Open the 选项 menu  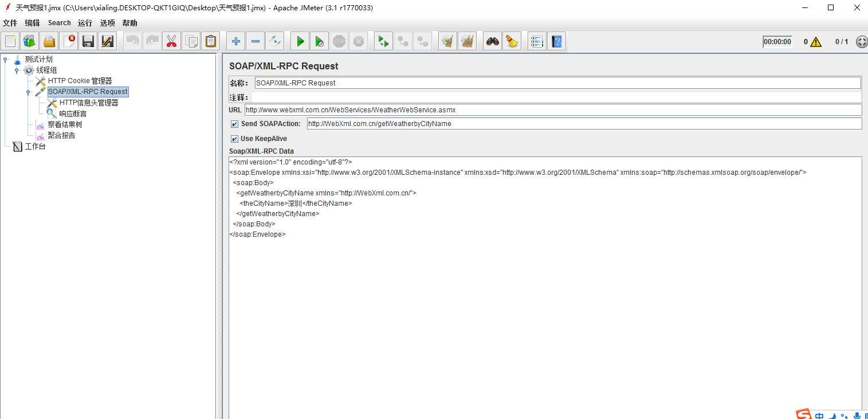point(107,23)
